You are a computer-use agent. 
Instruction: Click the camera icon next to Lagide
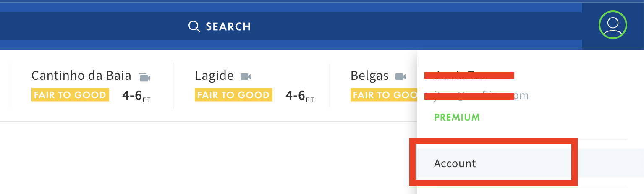pos(246,76)
